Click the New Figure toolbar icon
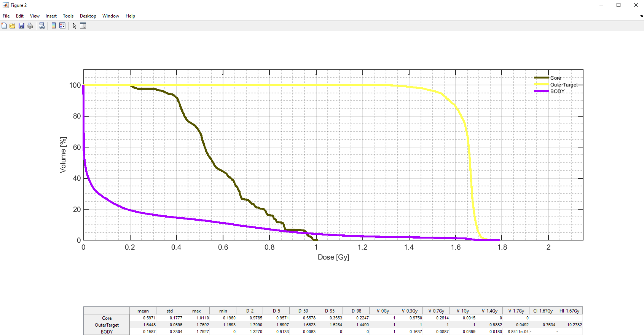The width and height of the screenshot is (644, 335). pyautogui.click(x=4, y=26)
